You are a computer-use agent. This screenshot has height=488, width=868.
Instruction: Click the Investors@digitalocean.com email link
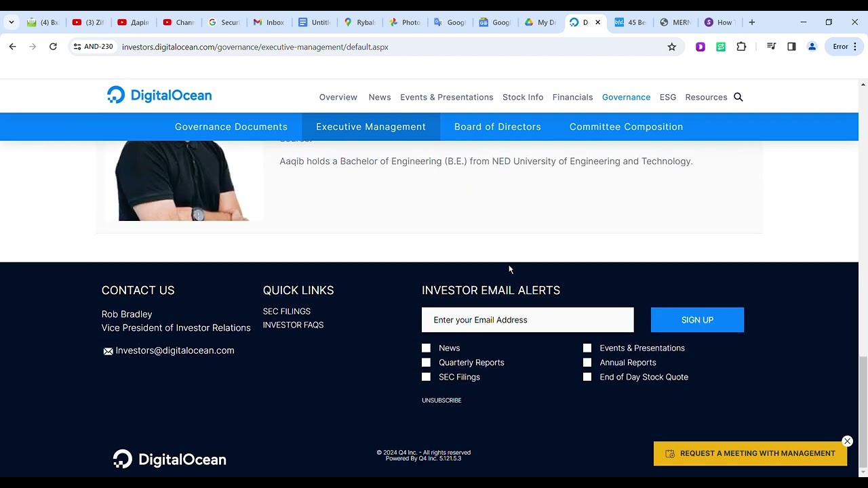[175, 351]
